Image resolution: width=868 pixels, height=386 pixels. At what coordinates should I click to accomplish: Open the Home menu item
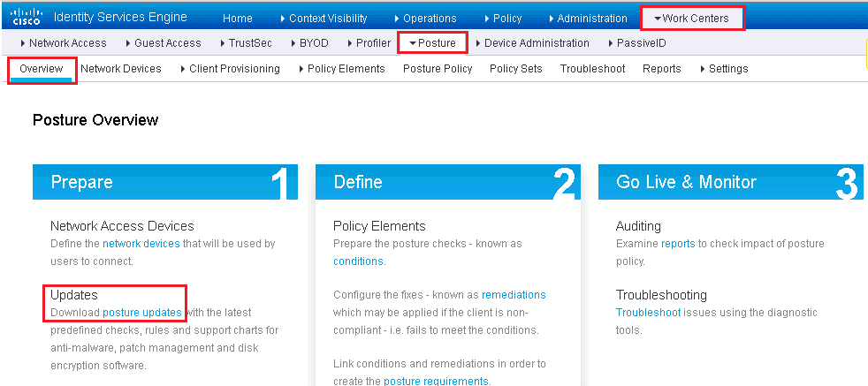point(238,19)
